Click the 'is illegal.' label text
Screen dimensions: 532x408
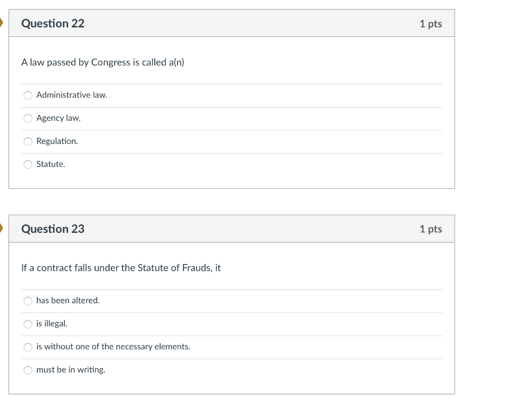51,324
